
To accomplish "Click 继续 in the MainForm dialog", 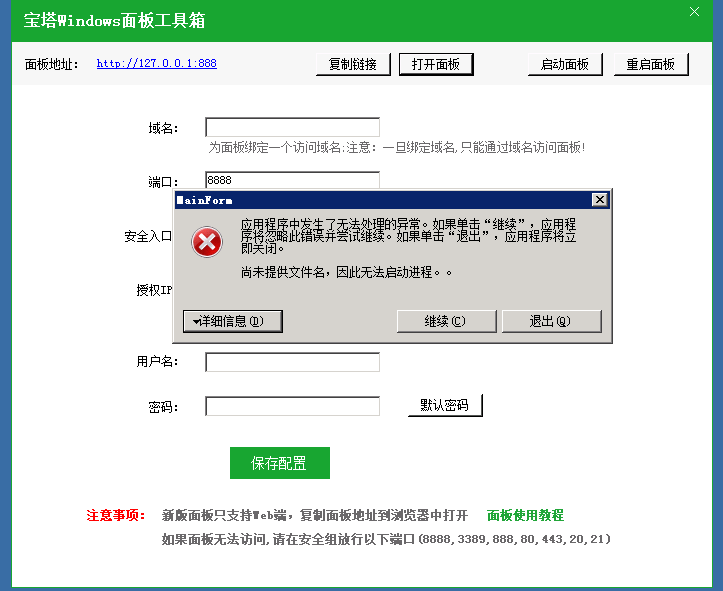I will coord(446,321).
